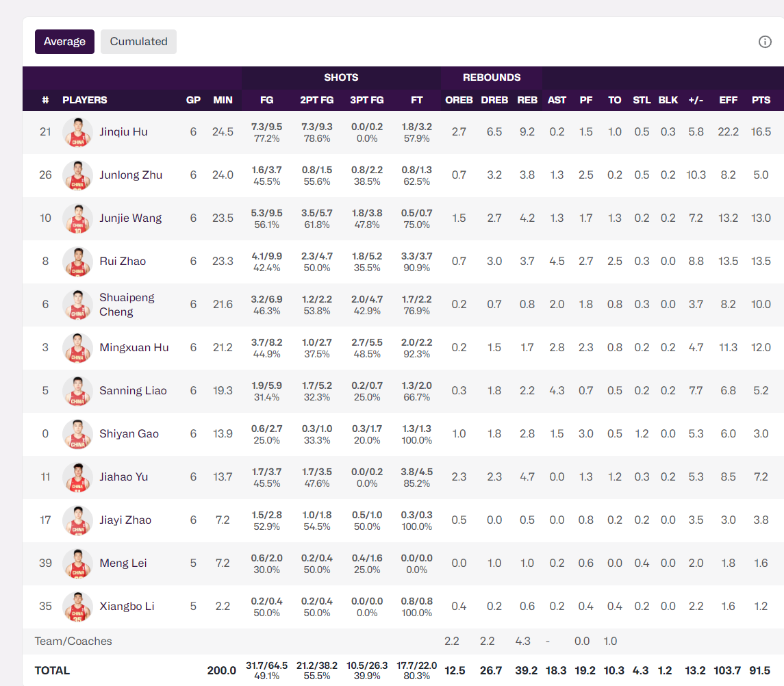Sort by the MIN column header
Viewport: 784px width, 686px height.
[223, 100]
